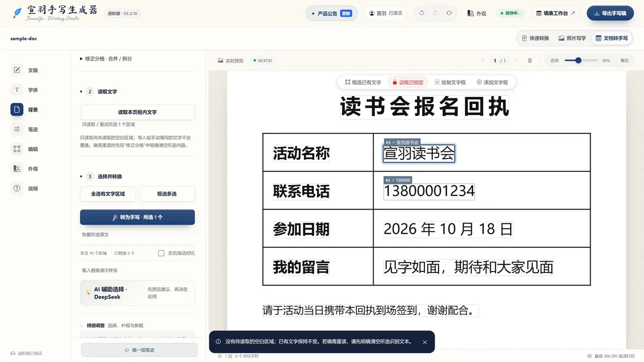This screenshot has width=644, height=362.
Task: Switch to the 照片写字 tab
Action: [572, 38]
